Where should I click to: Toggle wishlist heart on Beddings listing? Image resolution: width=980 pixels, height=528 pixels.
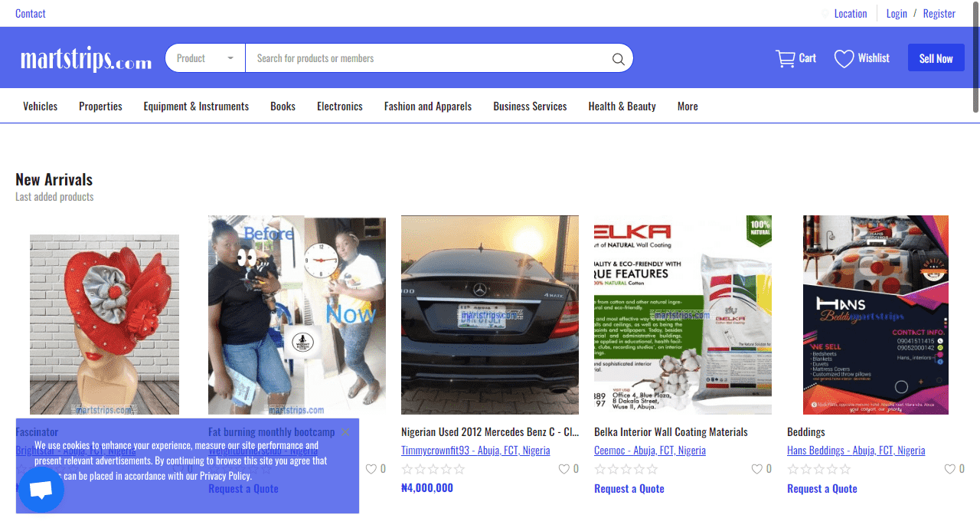[949, 469]
